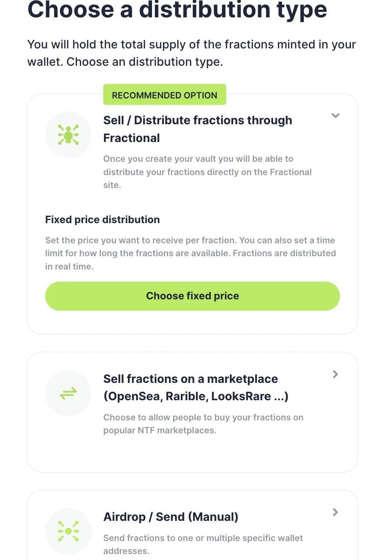The width and height of the screenshot is (392, 560).
Task: Click the "Set the price you want" explanation text
Action: coord(190,253)
